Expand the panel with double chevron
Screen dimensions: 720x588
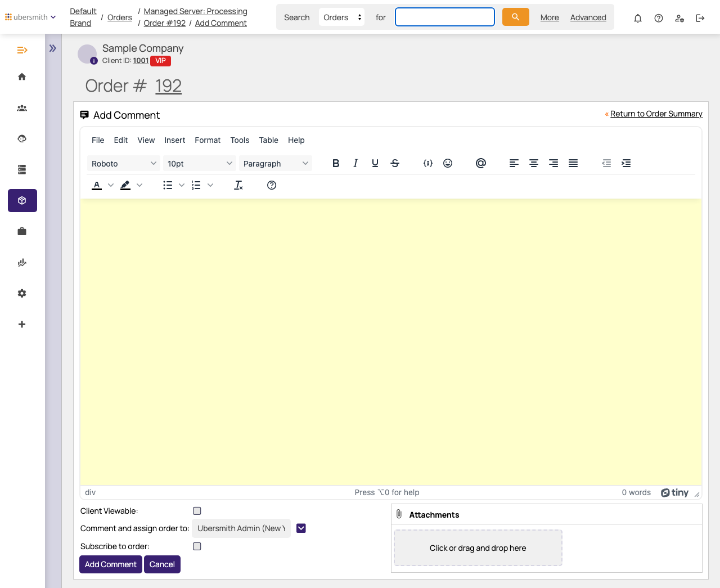coord(53,48)
